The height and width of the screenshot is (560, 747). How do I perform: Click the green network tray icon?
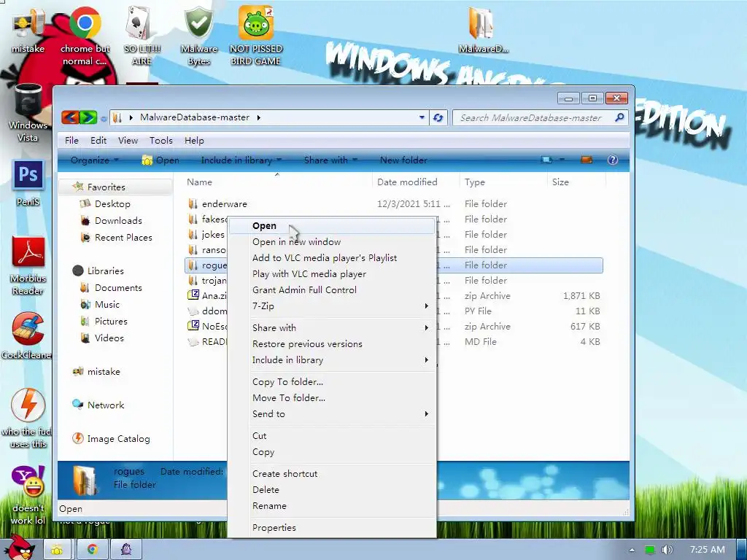pyautogui.click(x=650, y=550)
